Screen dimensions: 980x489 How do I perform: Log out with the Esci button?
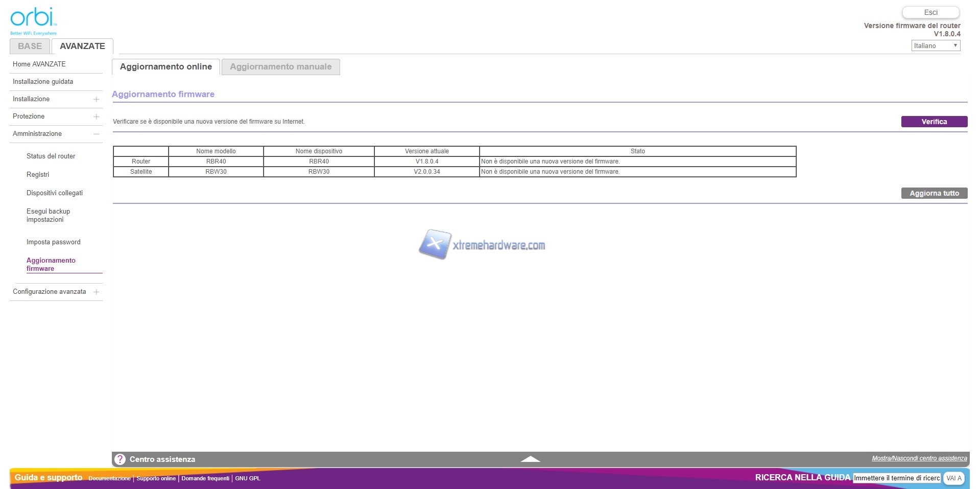[930, 12]
